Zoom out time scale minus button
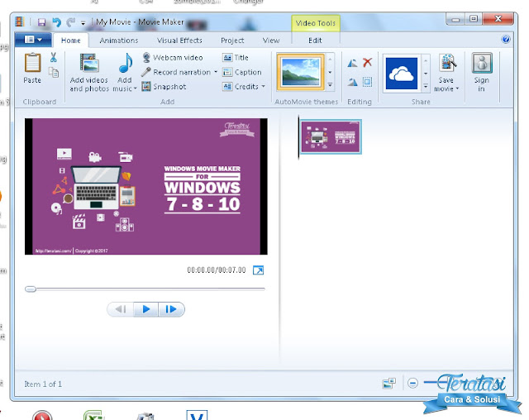Viewport: 529px width, 420px height. click(x=412, y=384)
